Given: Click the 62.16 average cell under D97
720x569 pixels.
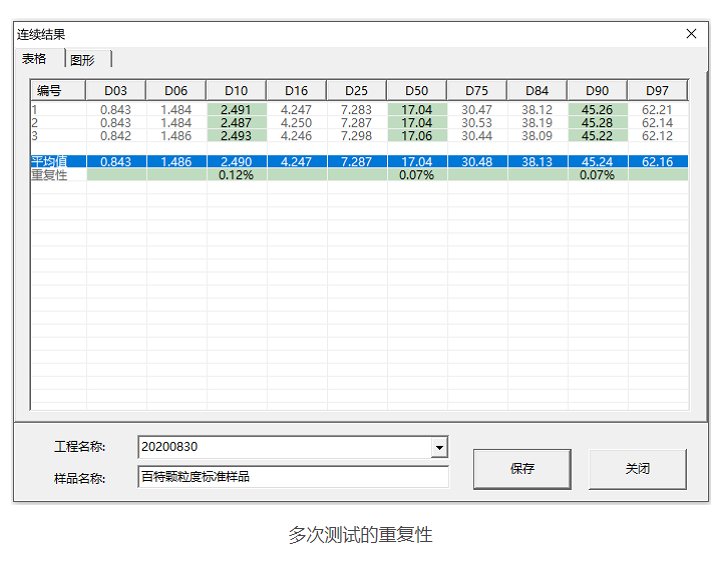Looking at the screenshot, I should click(657, 161).
